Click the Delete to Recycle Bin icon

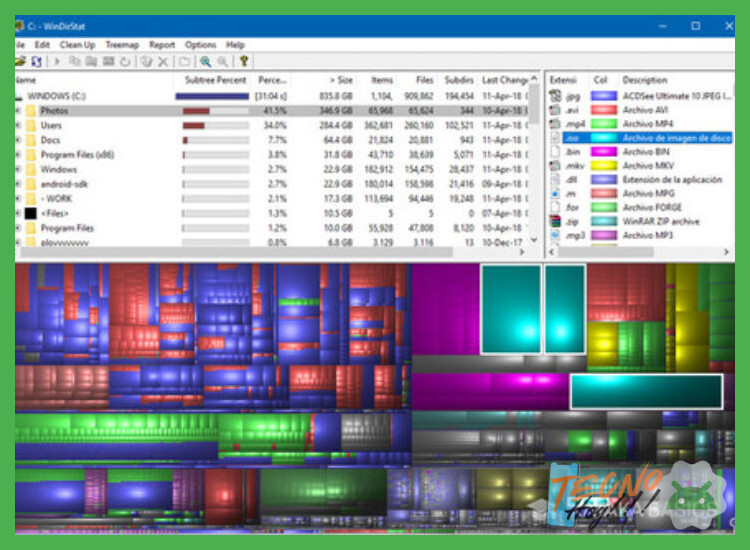[147, 61]
